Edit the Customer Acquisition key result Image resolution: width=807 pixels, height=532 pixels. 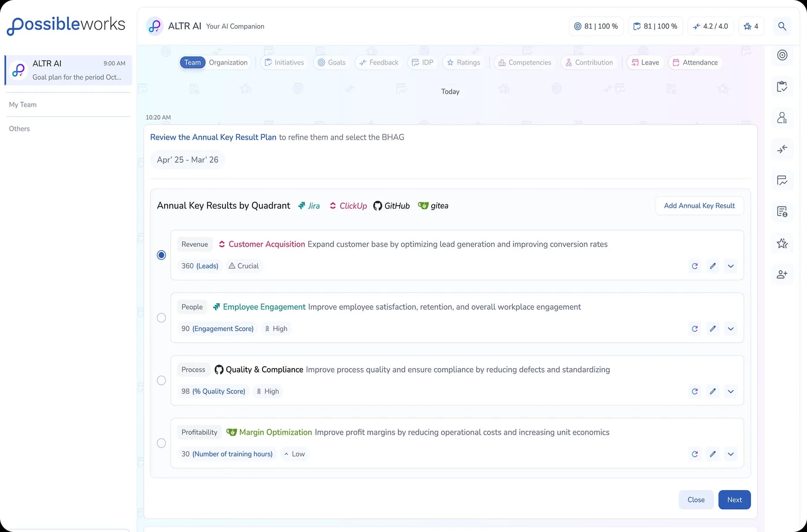713,266
